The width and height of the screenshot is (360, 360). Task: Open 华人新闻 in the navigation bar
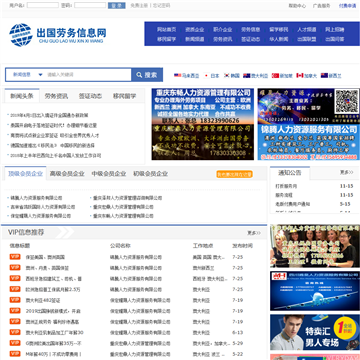(x=279, y=39)
